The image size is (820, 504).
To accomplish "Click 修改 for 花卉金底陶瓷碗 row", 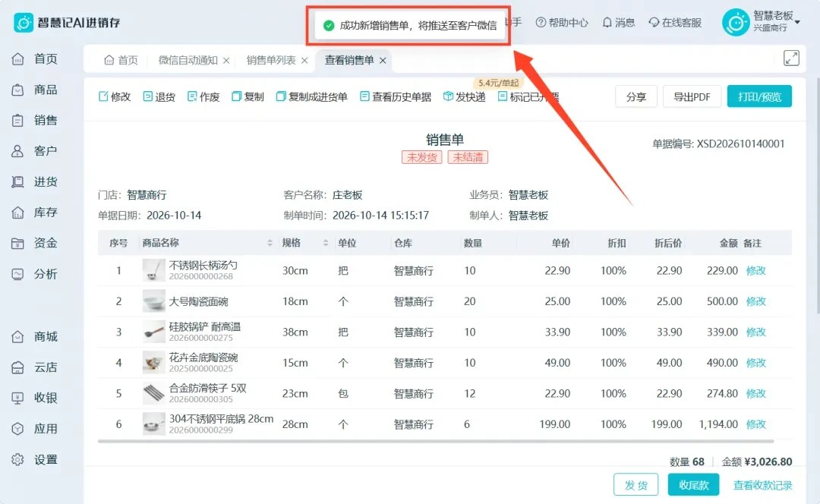I will (x=755, y=363).
